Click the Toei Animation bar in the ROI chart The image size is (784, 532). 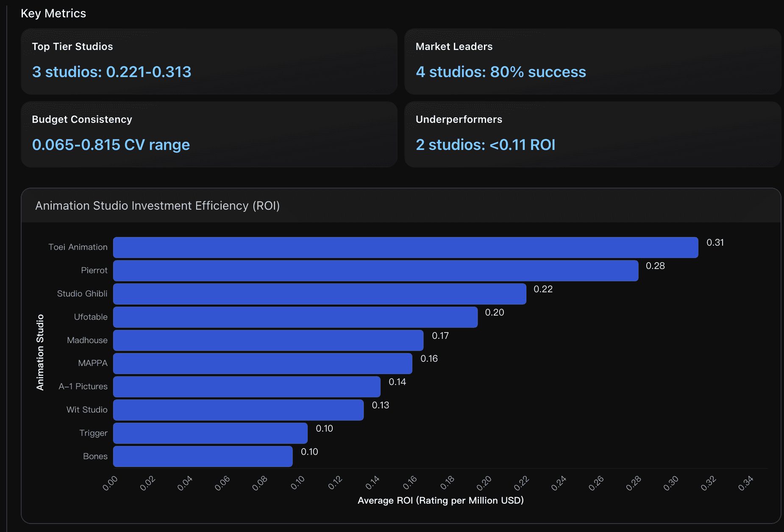click(406, 247)
